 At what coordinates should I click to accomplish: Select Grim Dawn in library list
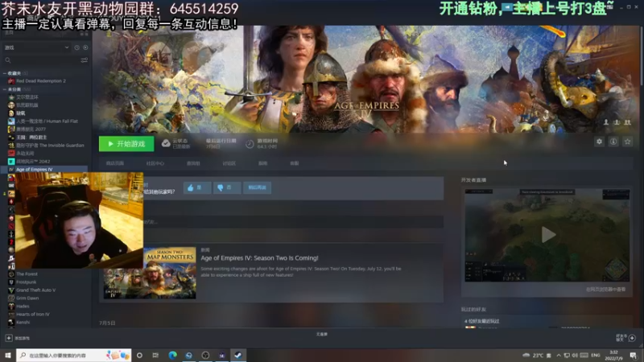tap(27, 298)
